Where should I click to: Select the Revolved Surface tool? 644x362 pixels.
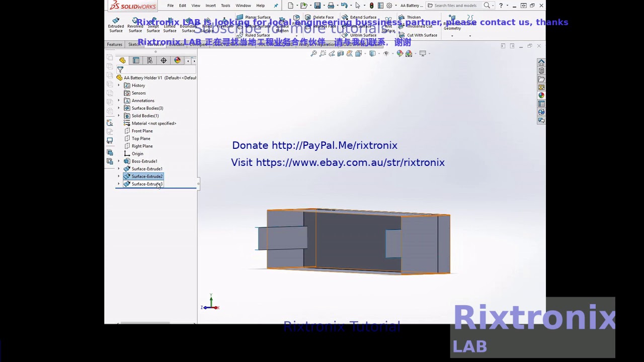pos(135,25)
